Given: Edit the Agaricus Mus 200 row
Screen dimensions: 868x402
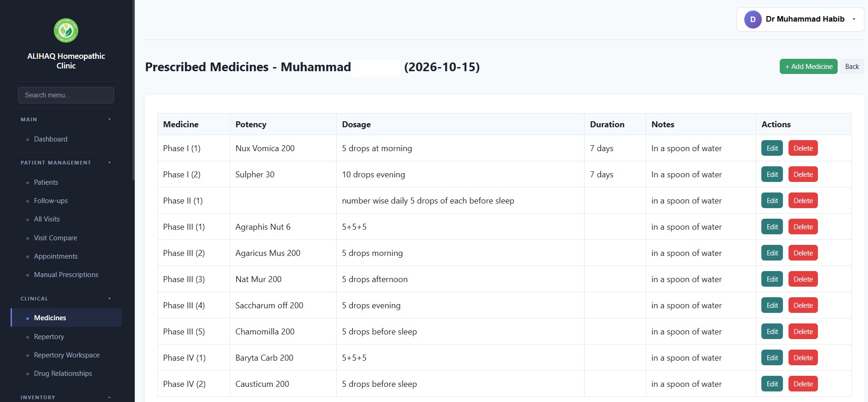Looking at the screenshot, I should pyautogui.click(x=772, y=253).
